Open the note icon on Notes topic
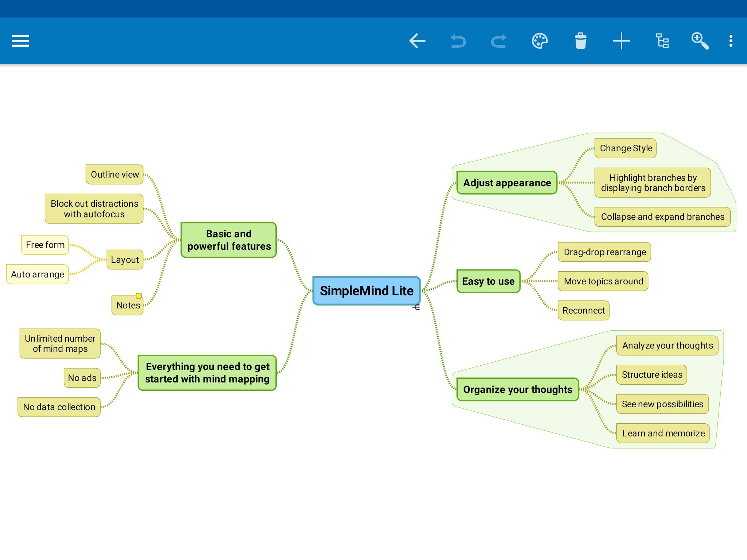Image resolution: width=747 pixels, height=560 pixels. click(139, 295)
